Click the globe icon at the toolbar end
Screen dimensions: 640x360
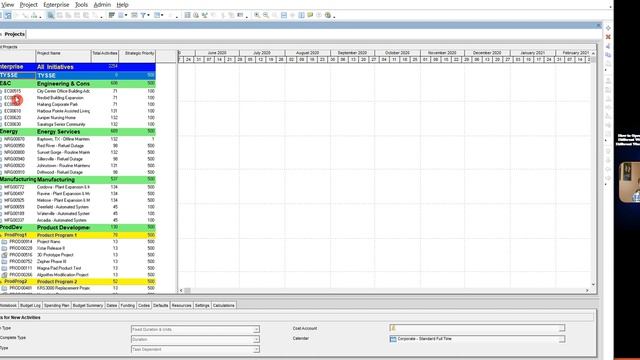point(328,15)
